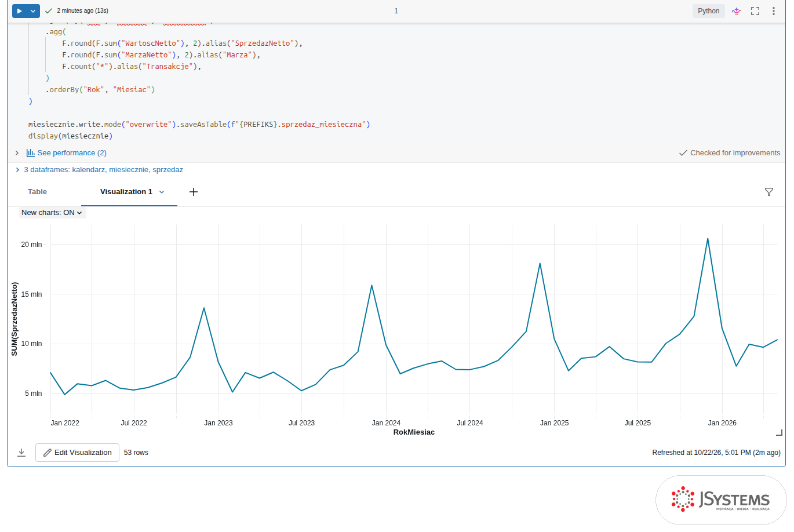Click the Refreshed at timestamp text
The height and width of the screenshot is (532, 794).
pyautogui.click(x=716, y=453)
